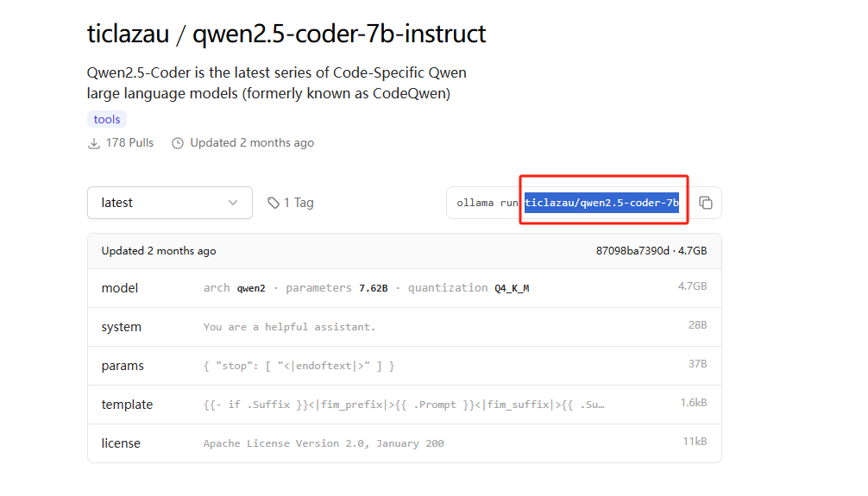Click the 1 Tag link text
Viewport: 868px width, 496px height.
[x=299, y=203]
